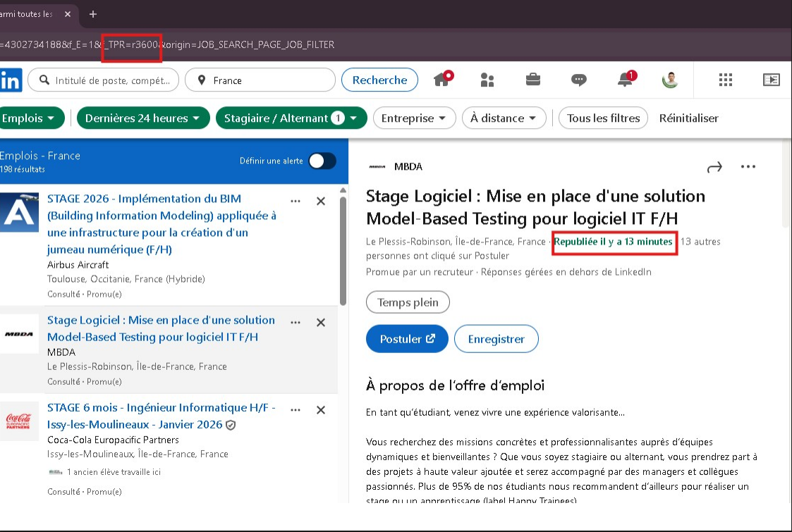The width and height of the screenshot is (792, 532).
Task: Open the Emplois briefcase icon
Action: [x=532, y=80]
